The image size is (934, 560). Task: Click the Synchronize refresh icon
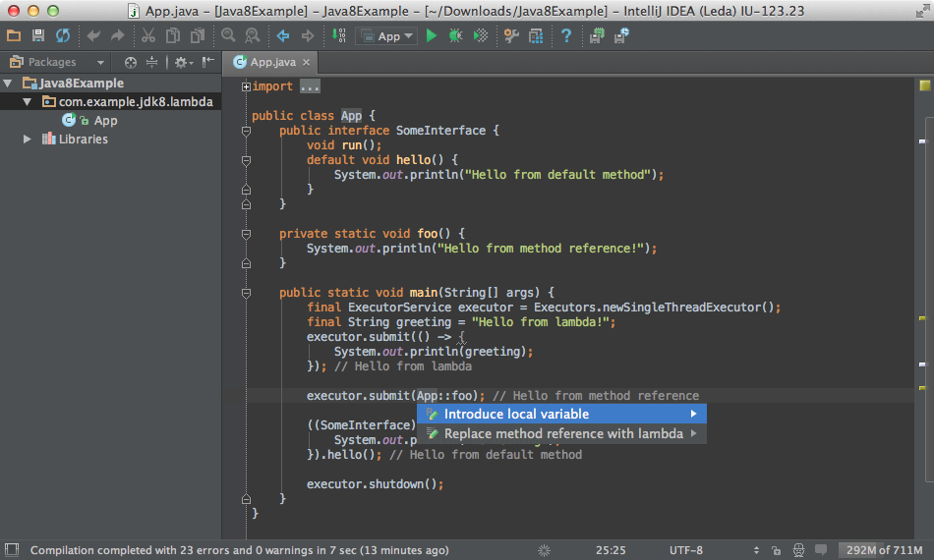(63, 36)
